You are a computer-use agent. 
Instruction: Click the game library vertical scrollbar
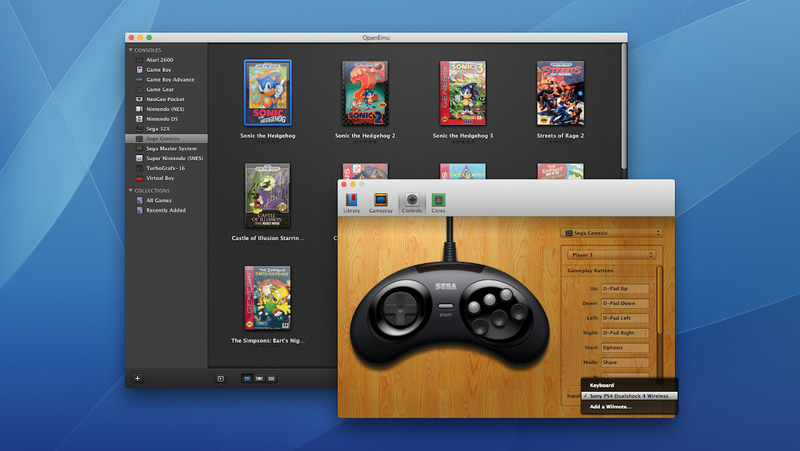point(623,106)
